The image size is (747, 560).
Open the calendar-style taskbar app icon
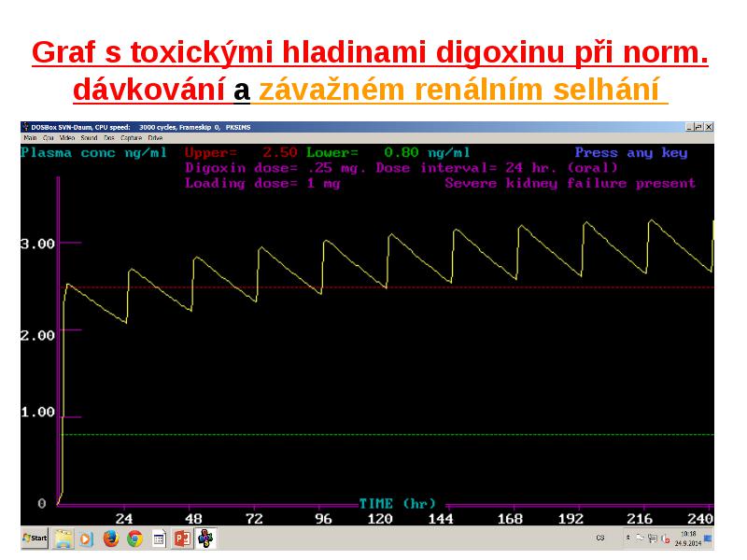[159, 539]
